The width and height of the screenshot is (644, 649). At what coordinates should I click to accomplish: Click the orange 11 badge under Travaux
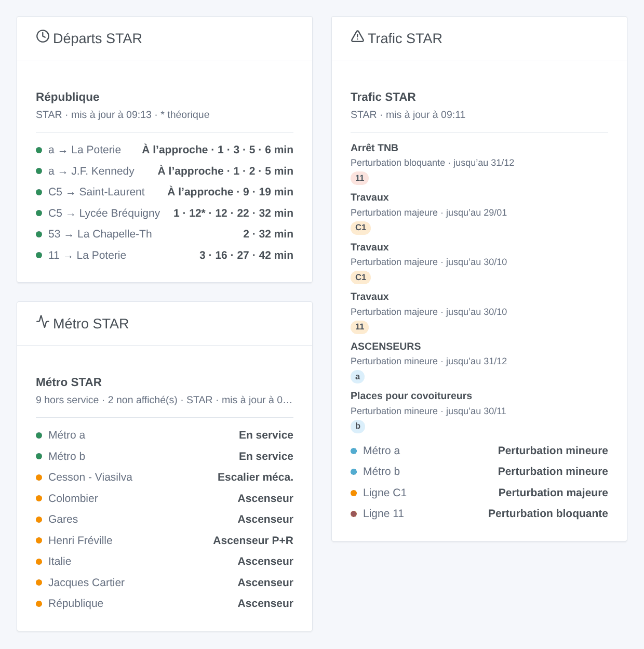coord(359,327)
